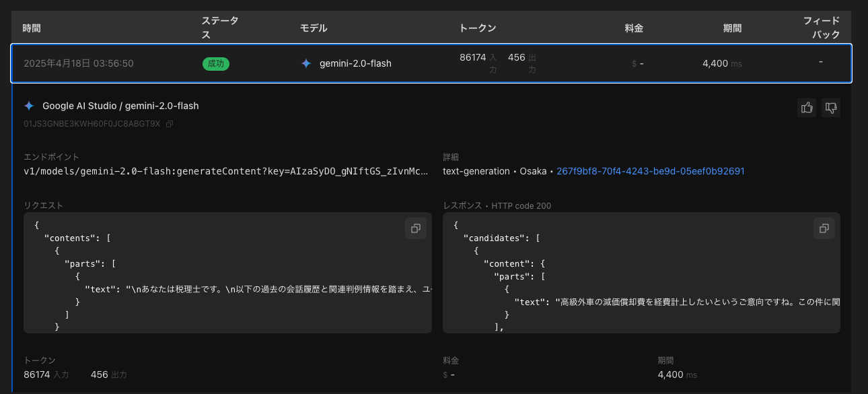Image resolution: width=868 pixels, height=394 pixels.
Task: Click the ステータス column header
Action: (220, 28)
